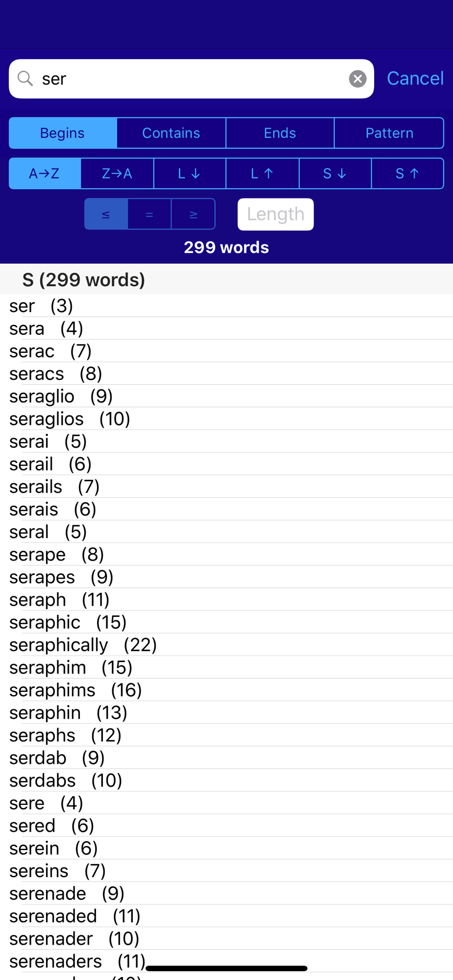Sort by score ascending (S ↑)
The image size is (453, 980).
(407, 173)
